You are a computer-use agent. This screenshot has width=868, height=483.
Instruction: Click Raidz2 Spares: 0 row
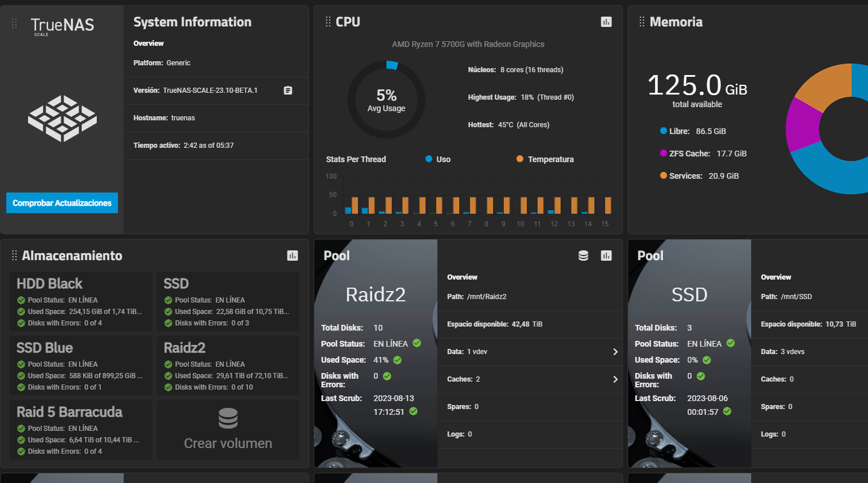click(x=530, y=407)
